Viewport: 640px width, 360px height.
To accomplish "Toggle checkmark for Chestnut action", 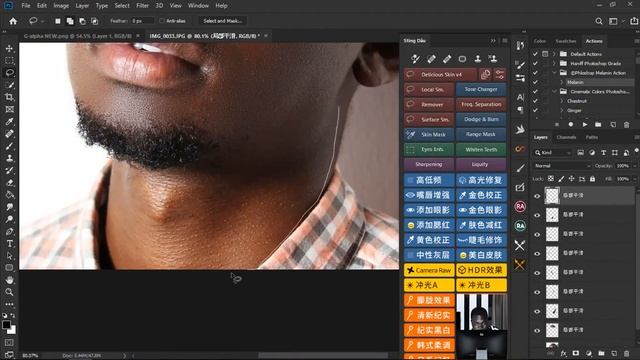I will pyautogui.click(x=535, y=101).
